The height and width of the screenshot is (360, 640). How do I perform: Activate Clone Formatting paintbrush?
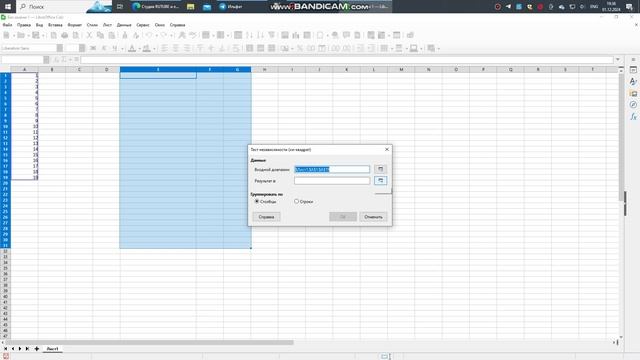tap(125, 36)
